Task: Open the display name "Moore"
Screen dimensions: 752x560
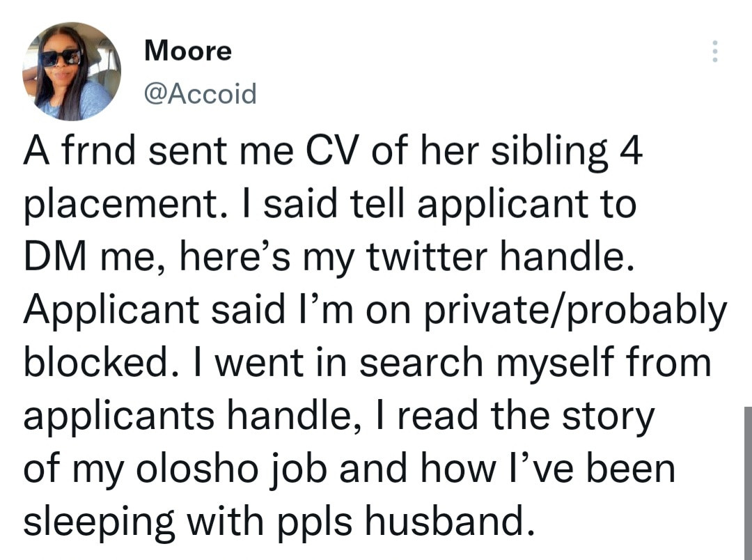Action: coord(187,50)
